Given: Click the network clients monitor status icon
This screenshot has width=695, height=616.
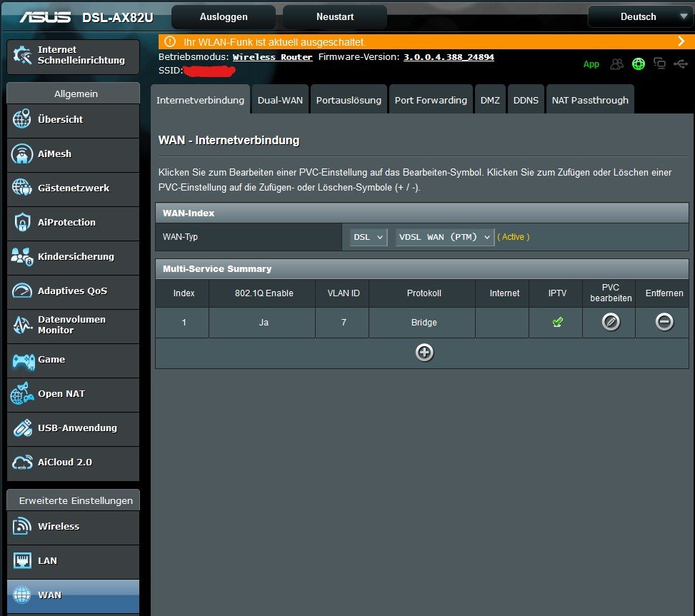Looking at the screenshot, I should point(659,64).
